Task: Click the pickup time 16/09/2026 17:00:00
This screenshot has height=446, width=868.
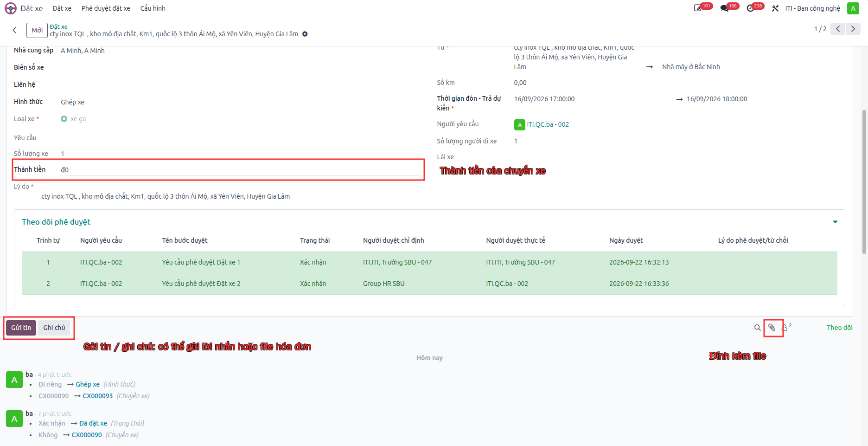Action: tap(544, 99)
